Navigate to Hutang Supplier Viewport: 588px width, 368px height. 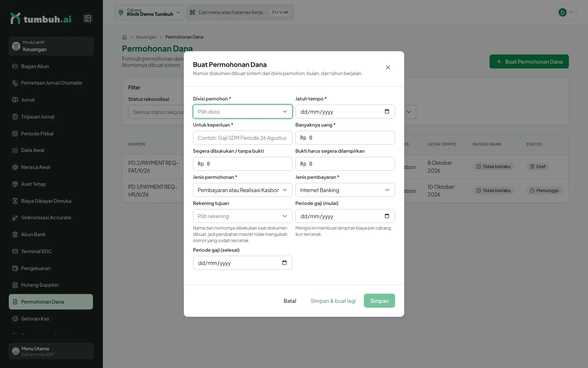click(x=51, y=285)
